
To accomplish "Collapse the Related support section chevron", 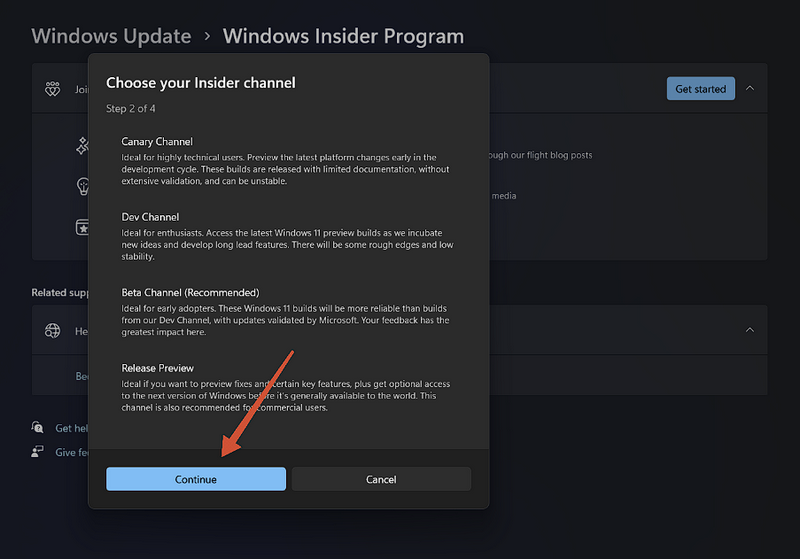I will tap(750, 330).
